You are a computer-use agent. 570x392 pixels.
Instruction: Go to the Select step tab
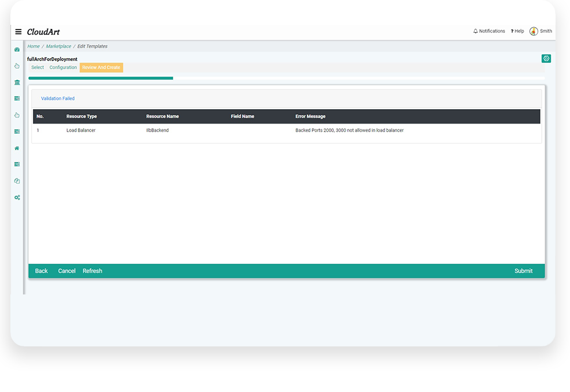tap(38, 68)
